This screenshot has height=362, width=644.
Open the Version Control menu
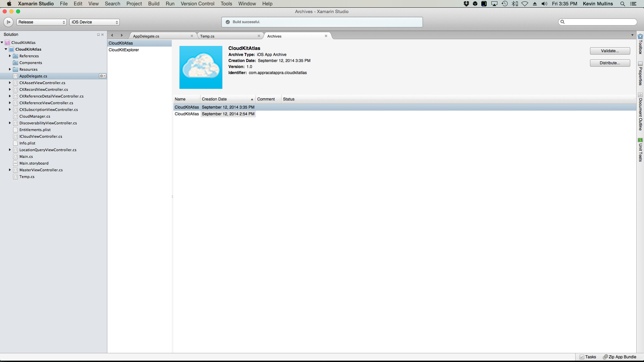click(197, 4)
